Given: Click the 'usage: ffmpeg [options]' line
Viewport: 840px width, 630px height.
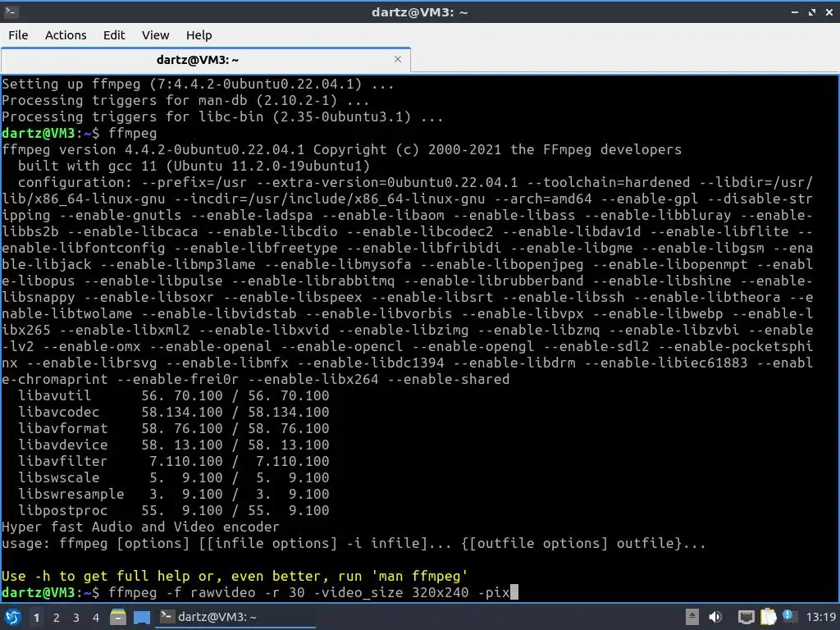Looking at the screenshot, I should point(354,544).
